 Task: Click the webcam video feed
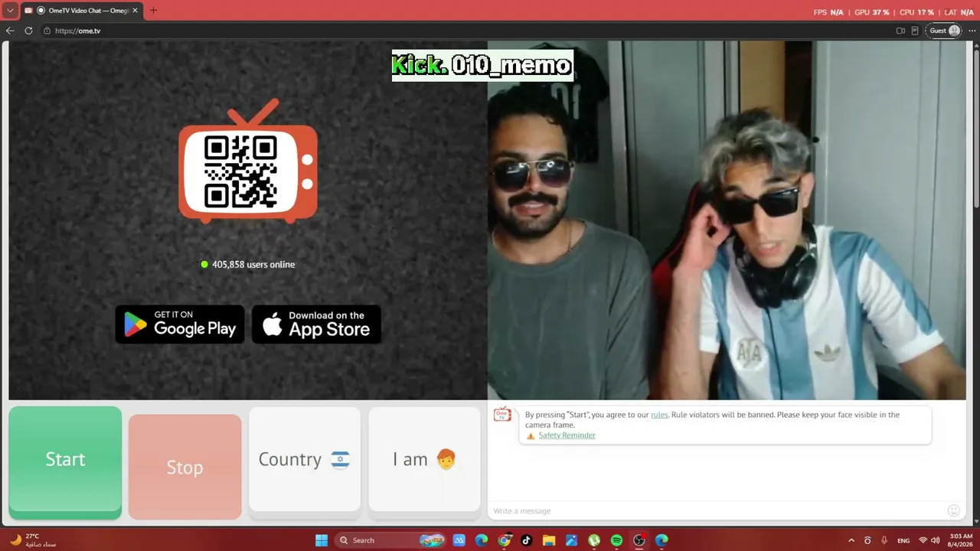(x=727, y=220)
